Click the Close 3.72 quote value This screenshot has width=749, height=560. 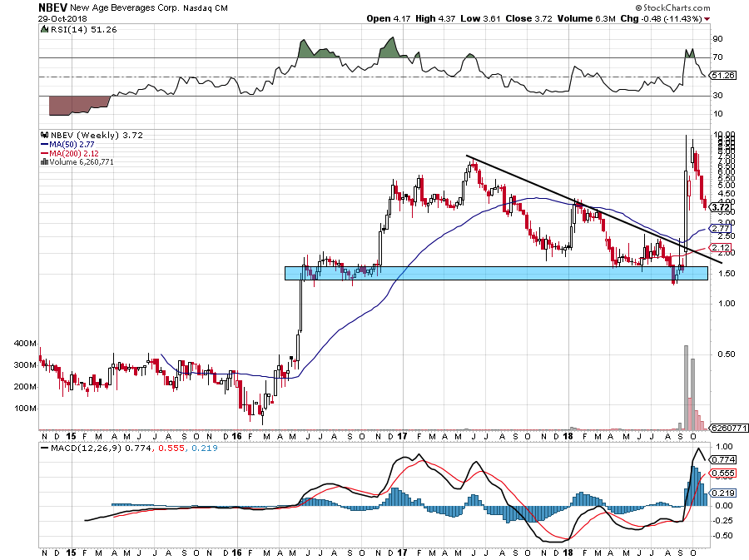click(x=528, y=18)
